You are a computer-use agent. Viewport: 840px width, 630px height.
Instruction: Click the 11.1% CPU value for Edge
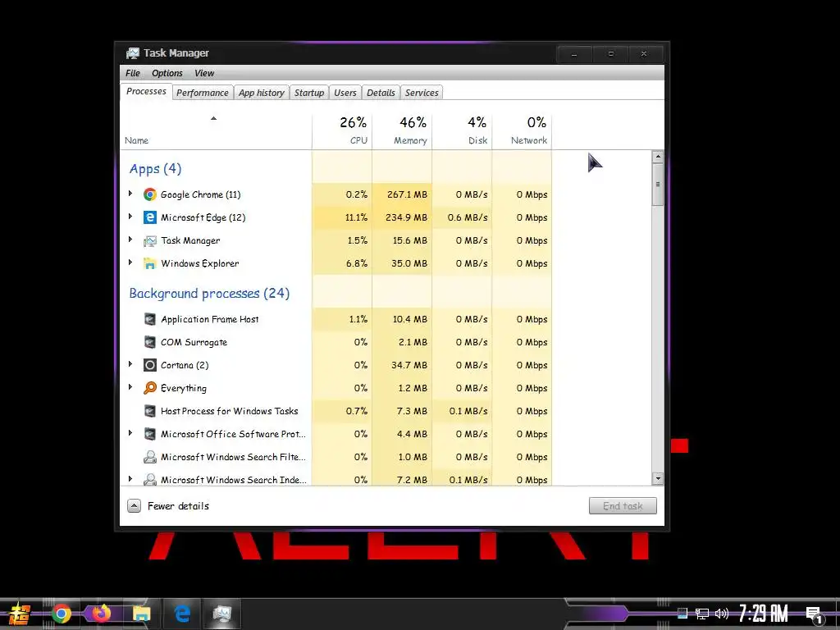pyautogui.click(x=356, y=217)
